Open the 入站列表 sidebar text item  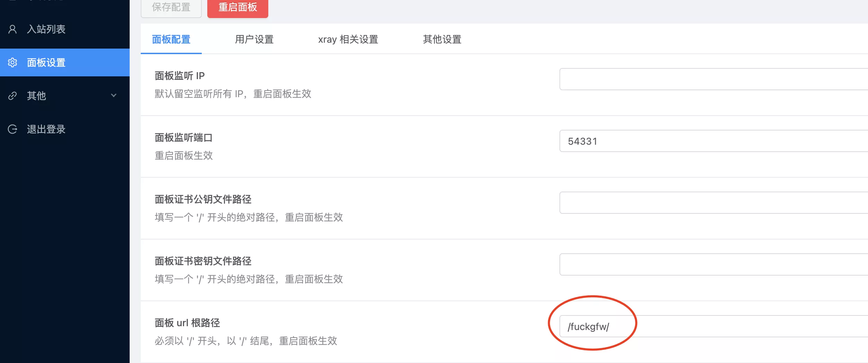point(46,29)
